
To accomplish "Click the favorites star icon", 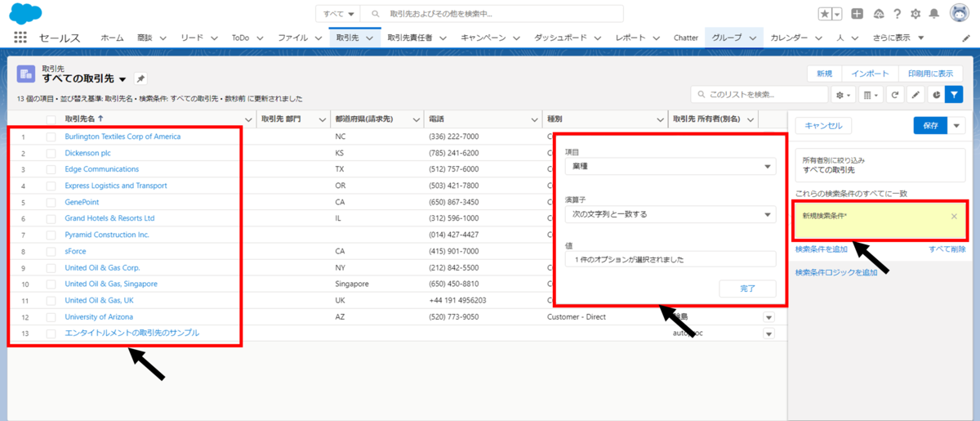I will 826,14.
